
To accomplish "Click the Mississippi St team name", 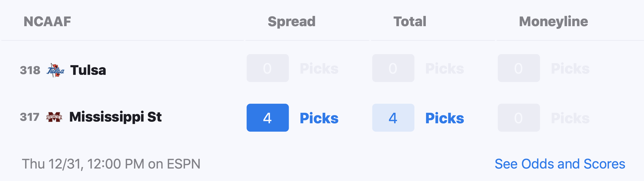I will click(115, 117).
